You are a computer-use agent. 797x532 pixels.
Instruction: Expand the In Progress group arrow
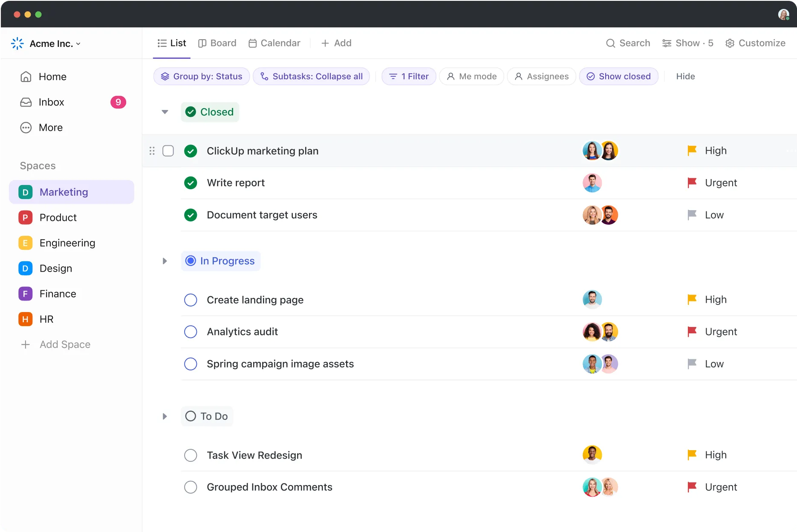click(x=165, y=261)
